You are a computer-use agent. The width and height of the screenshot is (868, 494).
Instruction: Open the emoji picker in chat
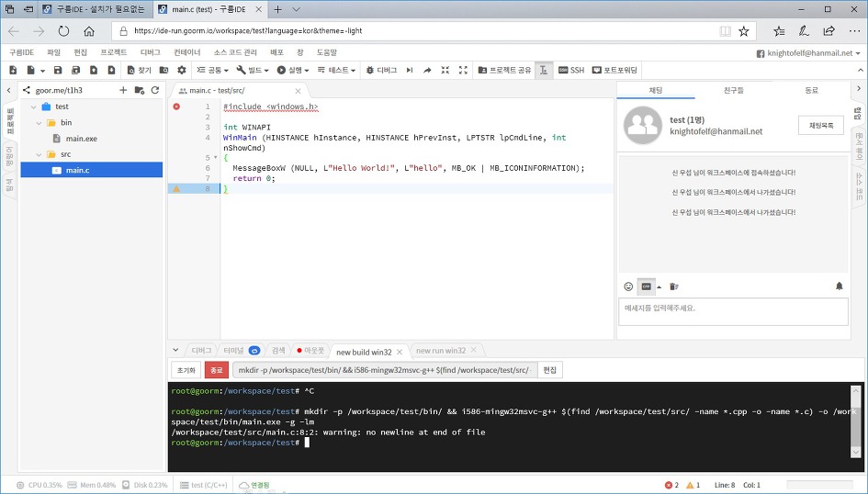pyautogui.click(x=628, y=286)
